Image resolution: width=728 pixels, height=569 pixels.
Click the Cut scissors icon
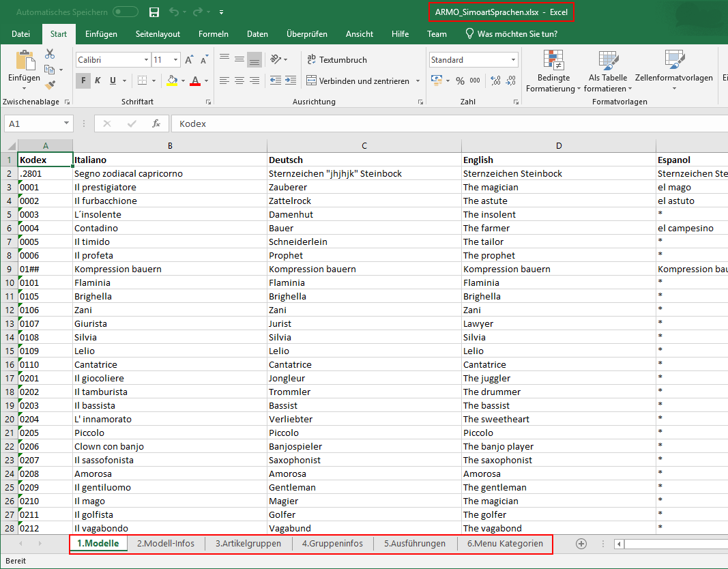coord(50,54)
